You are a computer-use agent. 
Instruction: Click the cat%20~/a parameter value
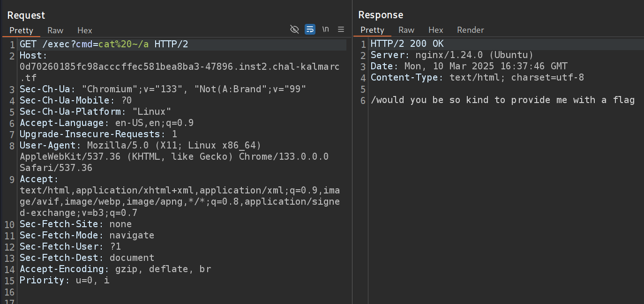[x=123, y=44]
